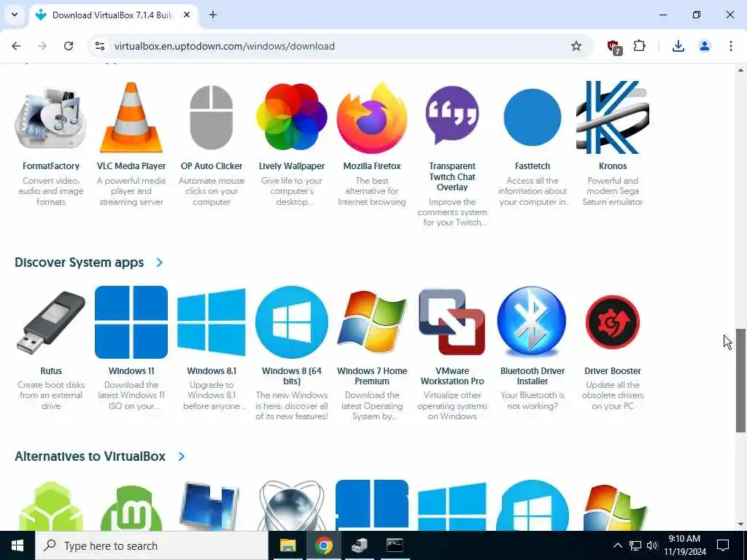Click the Driver Booster red icon
747x560 pixels.
(x=613, y=322)
